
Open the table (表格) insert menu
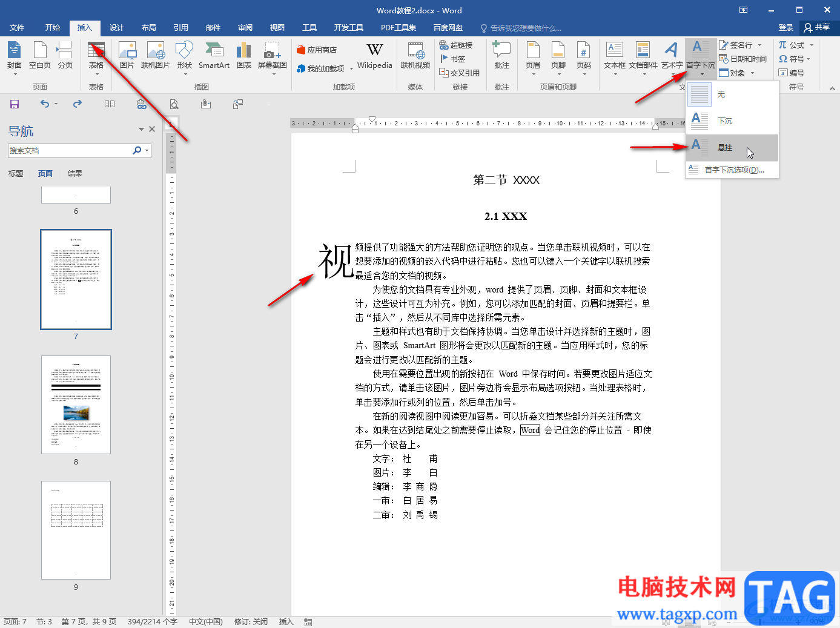(x=96, y=58)
